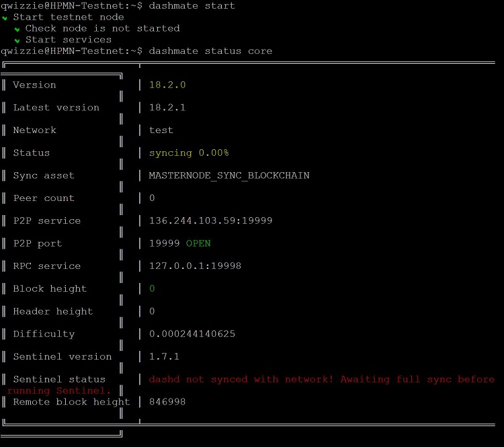Click the checkmark next to 'Start services'

click(17, 41)
